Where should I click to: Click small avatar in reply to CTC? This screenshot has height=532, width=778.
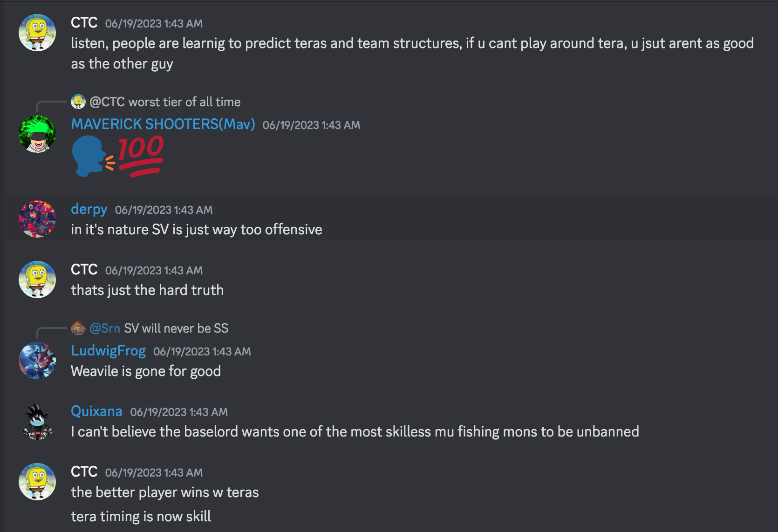tap(78, 102)
